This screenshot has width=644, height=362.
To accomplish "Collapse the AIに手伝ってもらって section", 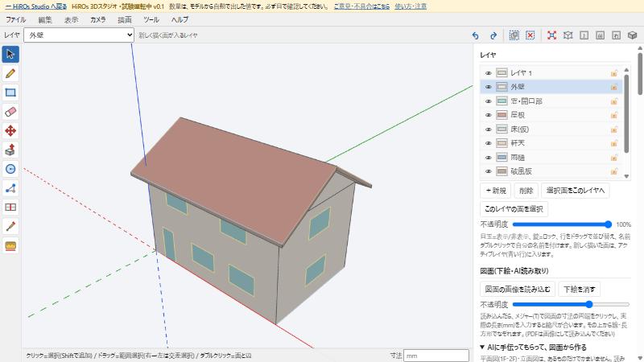I will pos(533,348).
